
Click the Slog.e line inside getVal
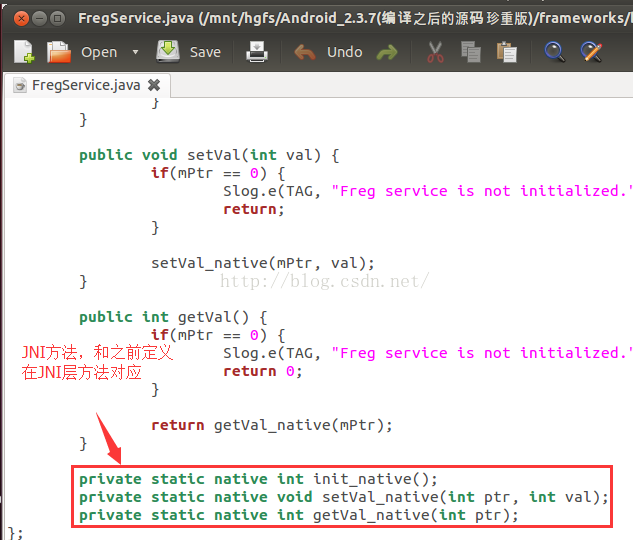428,353
